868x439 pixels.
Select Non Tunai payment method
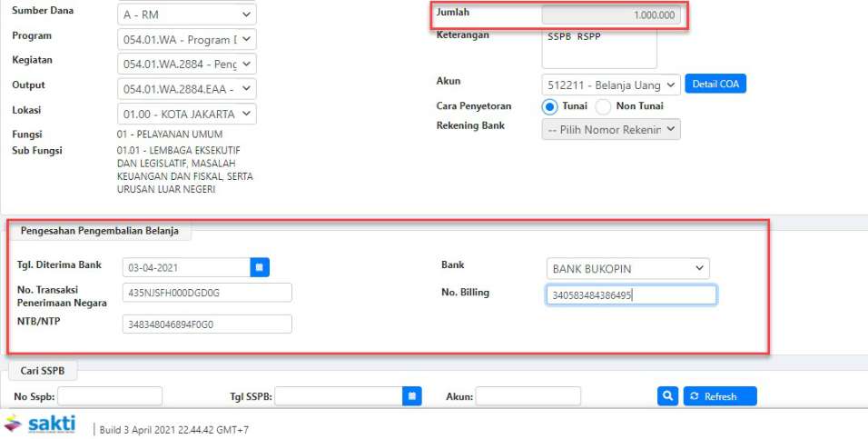click(603, 106)
